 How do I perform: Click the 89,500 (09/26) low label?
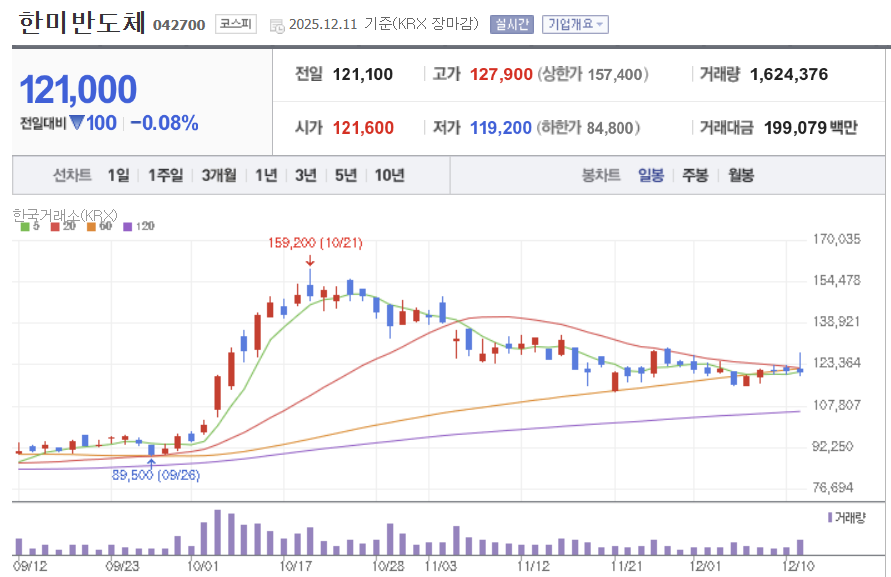[156, 475]
